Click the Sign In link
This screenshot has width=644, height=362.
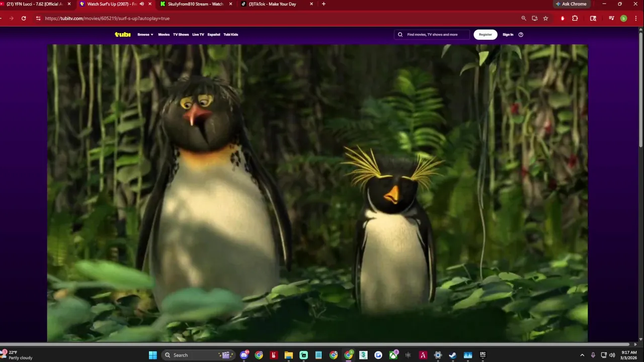pos(508,35)
